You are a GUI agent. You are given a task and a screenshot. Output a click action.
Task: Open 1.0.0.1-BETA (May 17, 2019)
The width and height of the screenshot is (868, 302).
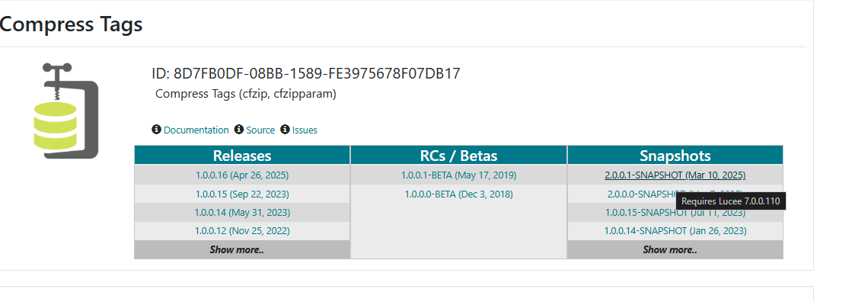click(459, 175)
